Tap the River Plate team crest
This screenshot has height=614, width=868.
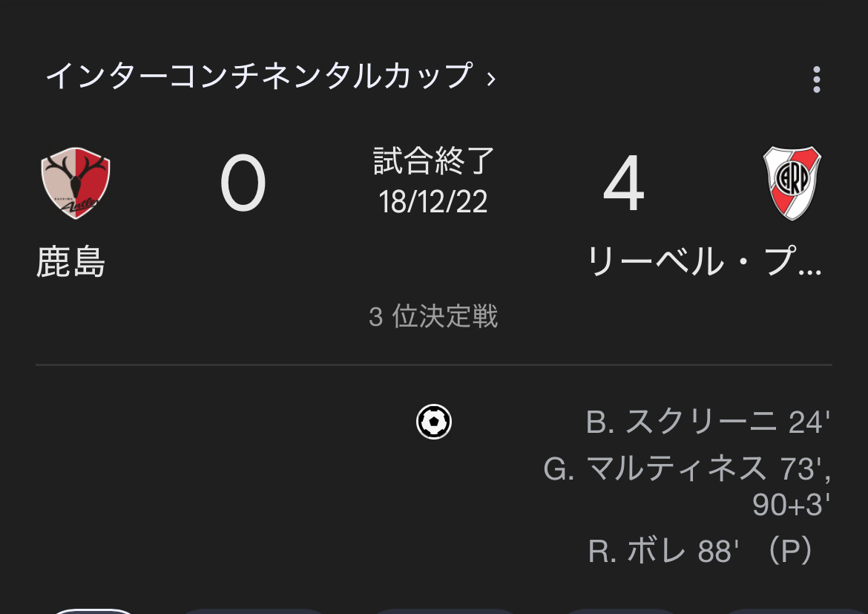[792, 183]
